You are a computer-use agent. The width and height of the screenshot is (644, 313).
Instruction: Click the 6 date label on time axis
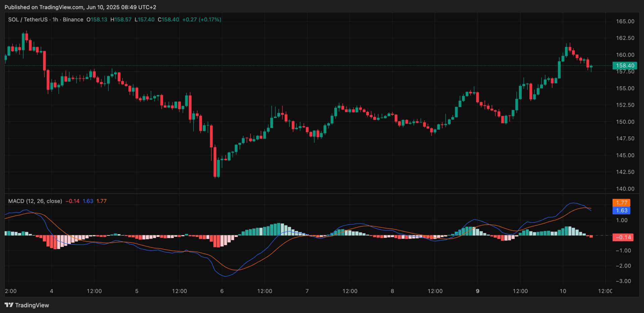pyautogui.click(x=222, y=291)
